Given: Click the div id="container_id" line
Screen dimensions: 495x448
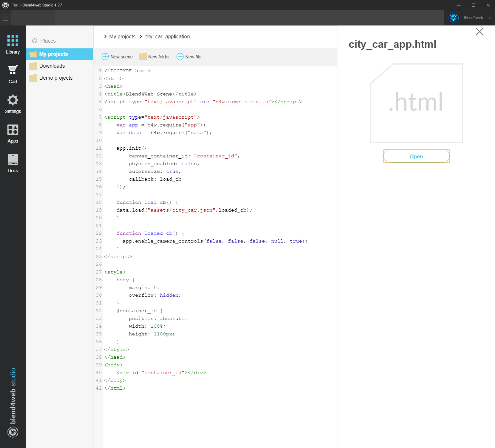Looking at the screenshot, I should 161,373.
